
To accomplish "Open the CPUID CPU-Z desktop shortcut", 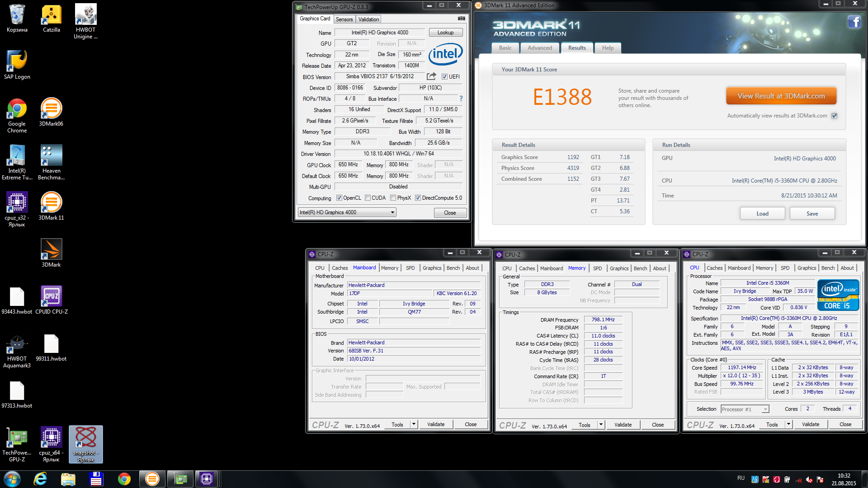I will tap(52, 300).
